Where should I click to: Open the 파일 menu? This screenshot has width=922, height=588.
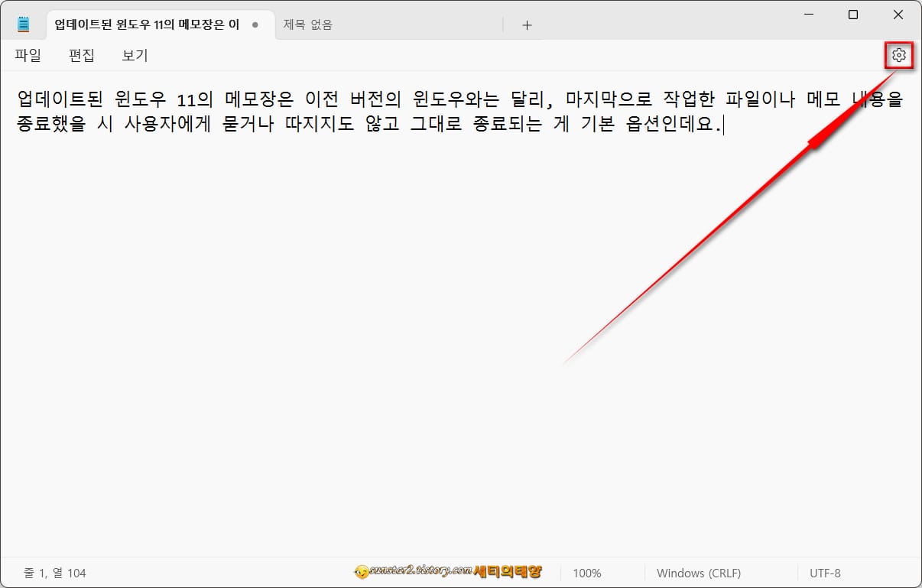coord(28,55)
